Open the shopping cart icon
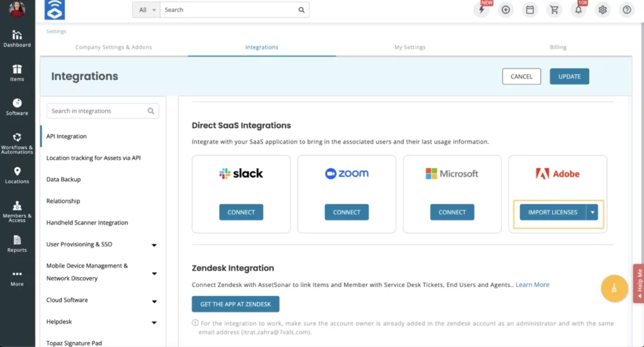Image resolution: width=644 pixels, height=347 pixels. 554,9
